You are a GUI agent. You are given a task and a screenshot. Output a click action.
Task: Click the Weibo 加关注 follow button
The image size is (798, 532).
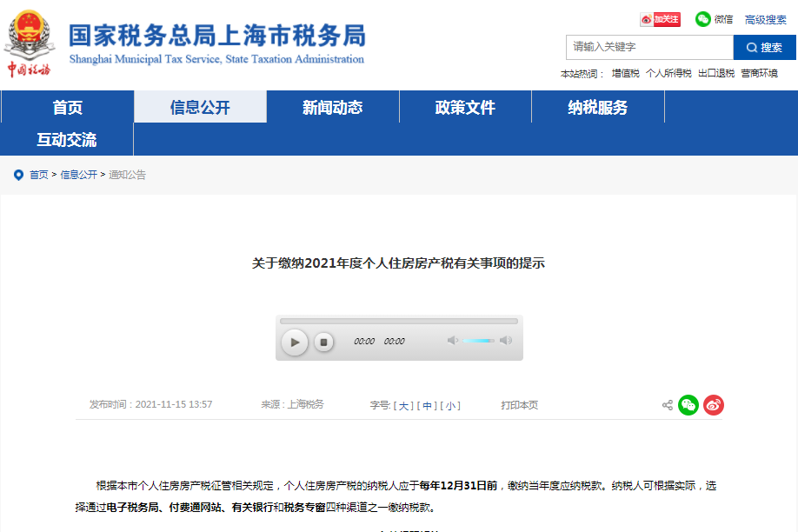coord(660,19)
